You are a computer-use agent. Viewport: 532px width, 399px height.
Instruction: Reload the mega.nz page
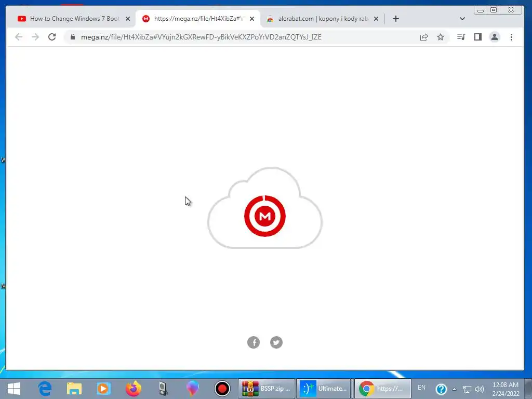point(52,37)
